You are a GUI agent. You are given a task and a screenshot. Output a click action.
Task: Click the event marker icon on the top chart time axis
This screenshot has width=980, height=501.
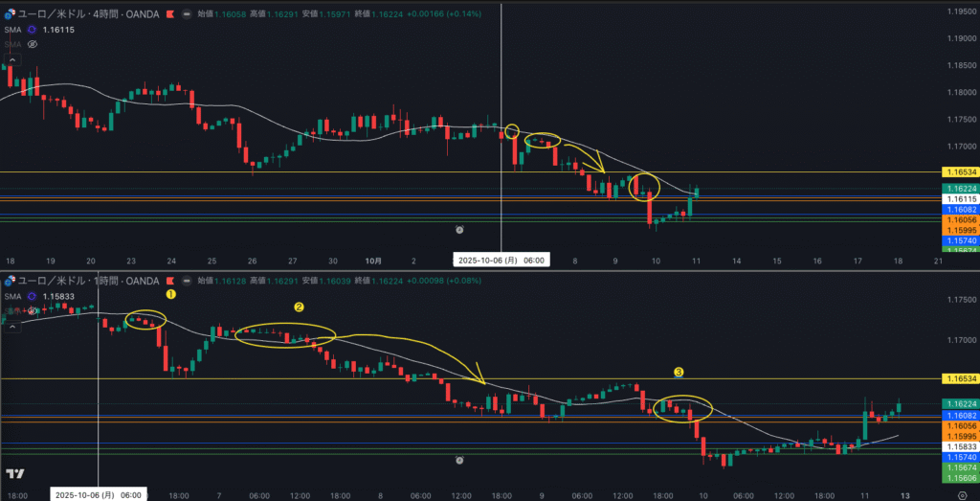pos(460,230)
